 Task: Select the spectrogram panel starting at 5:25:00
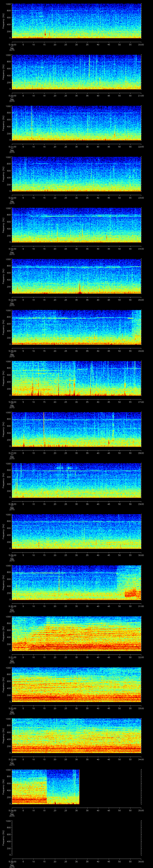(76, 327)
